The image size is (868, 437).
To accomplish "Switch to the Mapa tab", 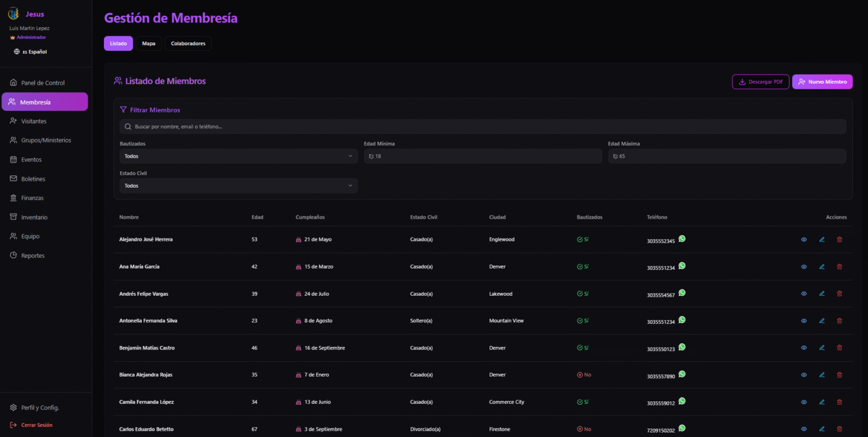I will pos(149,44).
